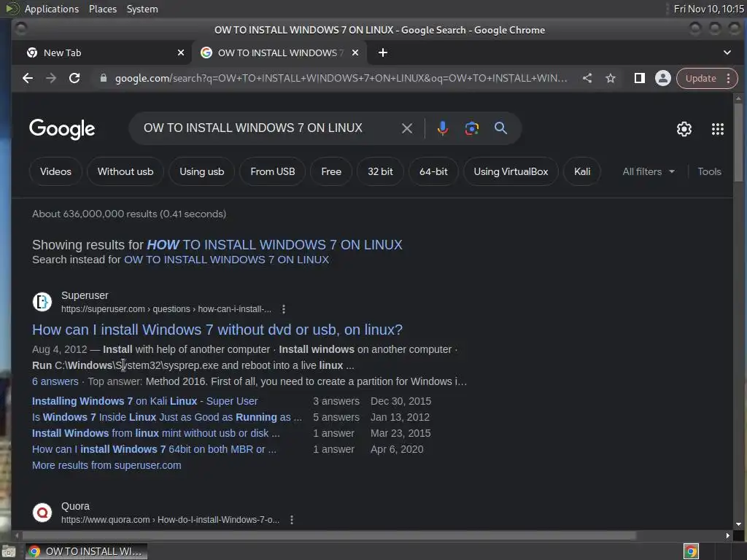
Task: Apply the Using usb filter chip
Action: (x=201, y=171)
